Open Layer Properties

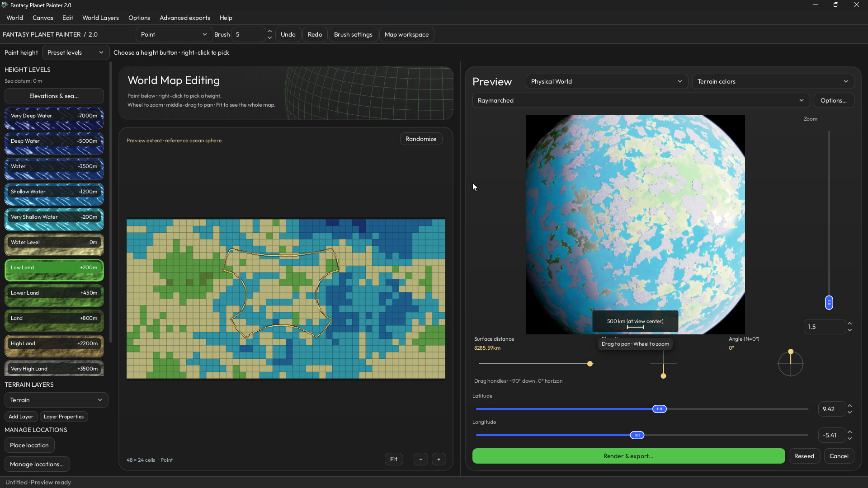point(64,417)
